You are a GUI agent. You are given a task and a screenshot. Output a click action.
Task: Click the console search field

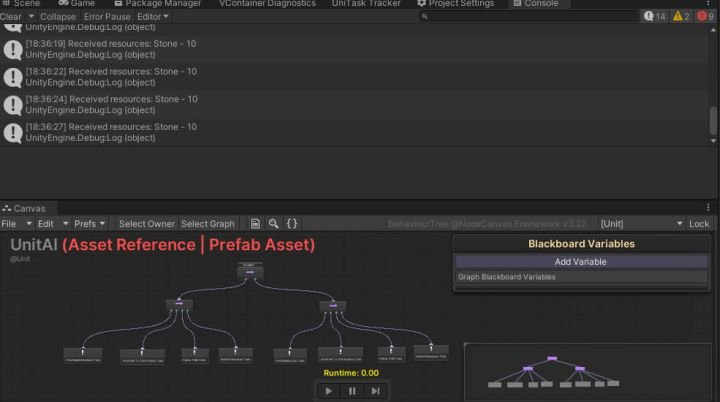click(x=528, y=17)
